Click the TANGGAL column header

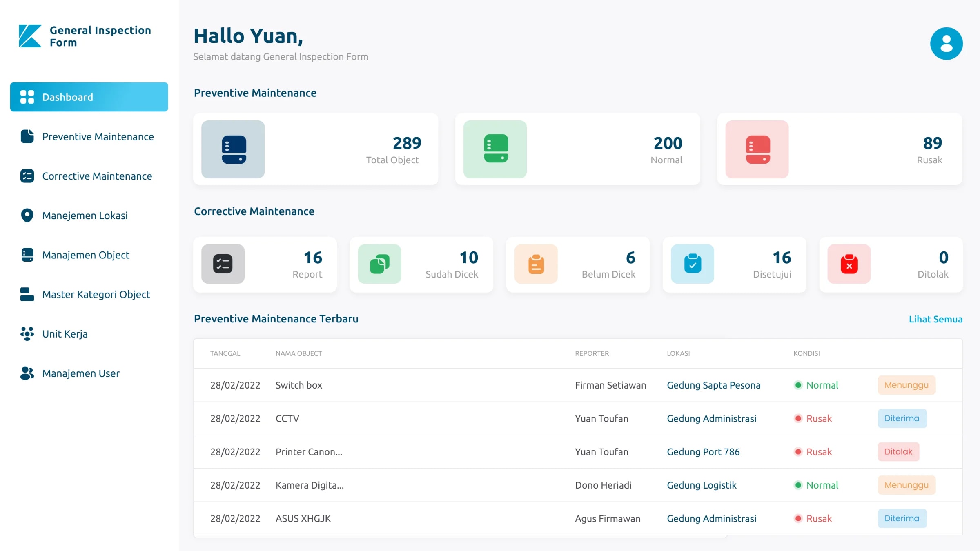[x=225, y=354]
